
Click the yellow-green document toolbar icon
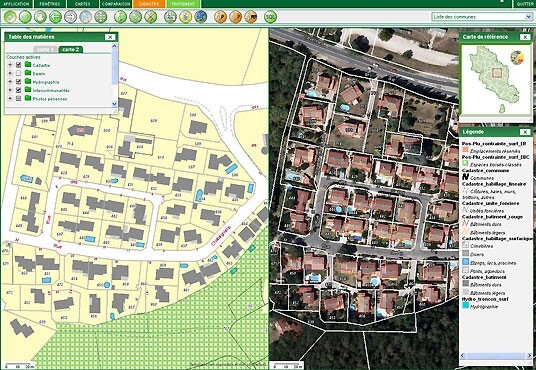click(x=186, y=17)
